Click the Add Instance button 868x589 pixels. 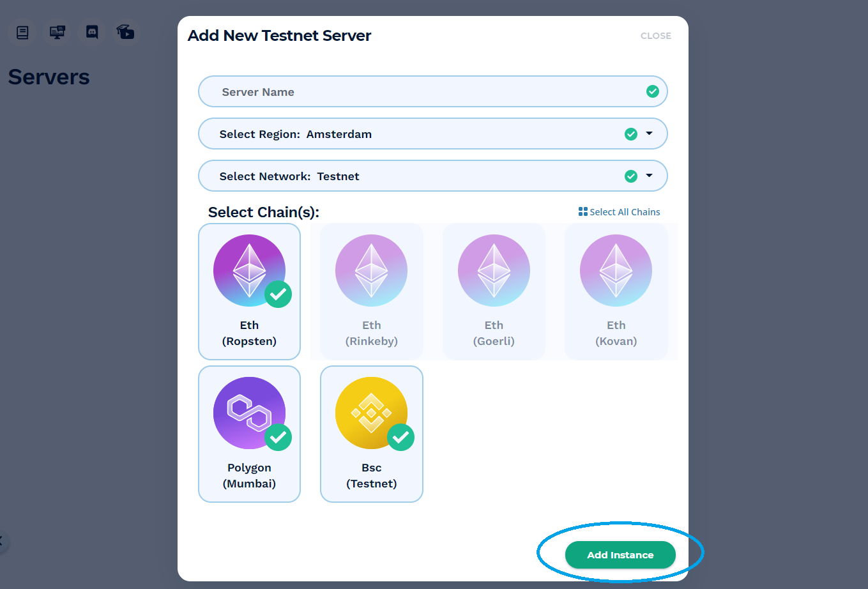pyautogui.click(x=620, y=555)
